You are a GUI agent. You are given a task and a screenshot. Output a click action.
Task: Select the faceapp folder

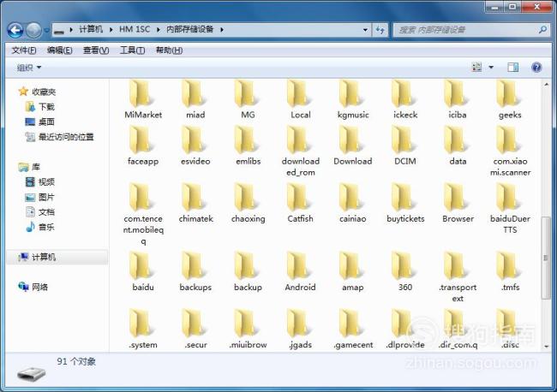(143, 146)
